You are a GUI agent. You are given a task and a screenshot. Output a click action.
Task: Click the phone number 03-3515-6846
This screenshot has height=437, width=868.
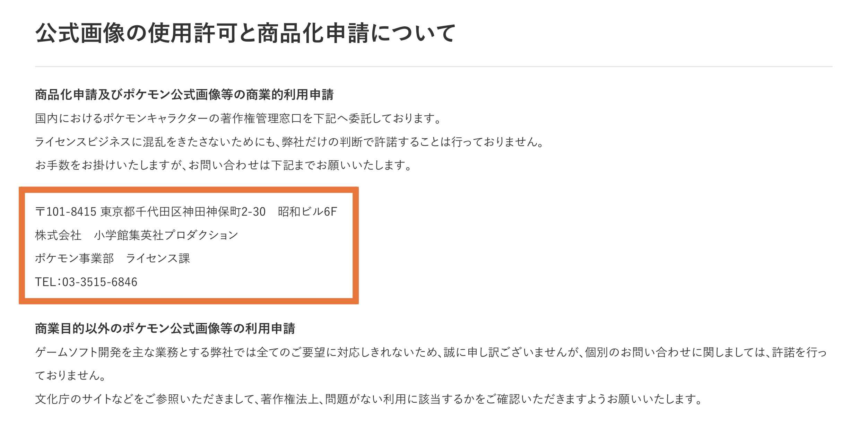point(100,282)
